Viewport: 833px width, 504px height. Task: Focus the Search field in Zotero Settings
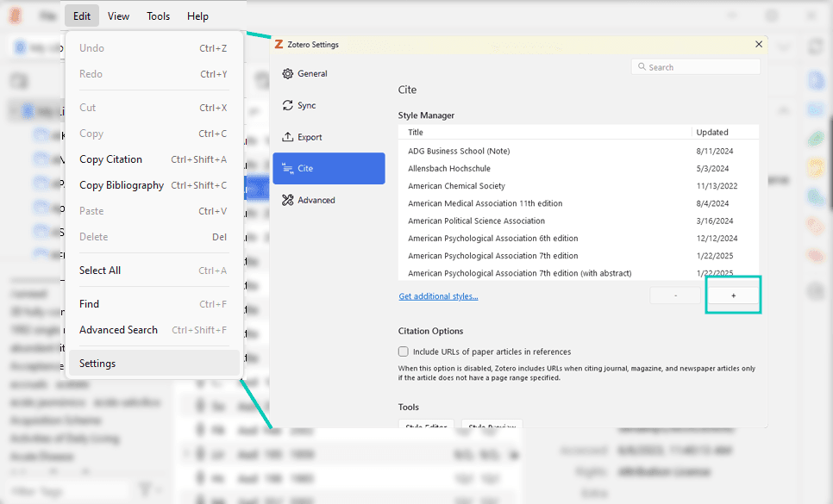point(696,67)
